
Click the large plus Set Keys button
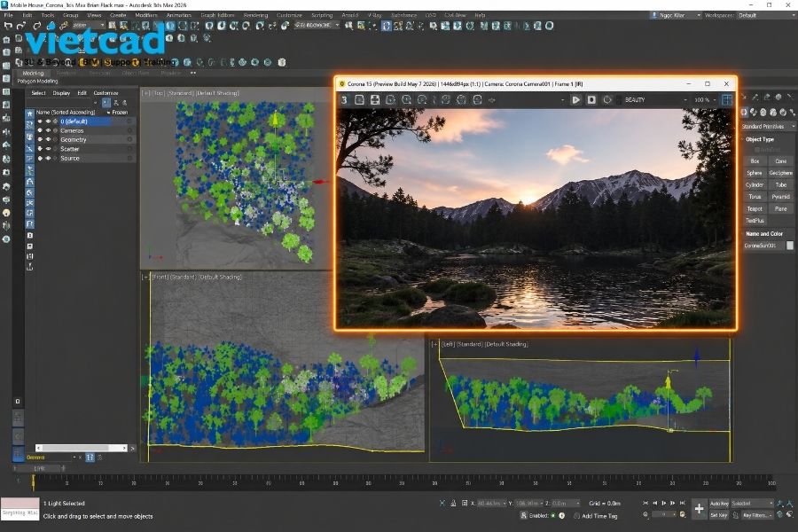point(700,509)
